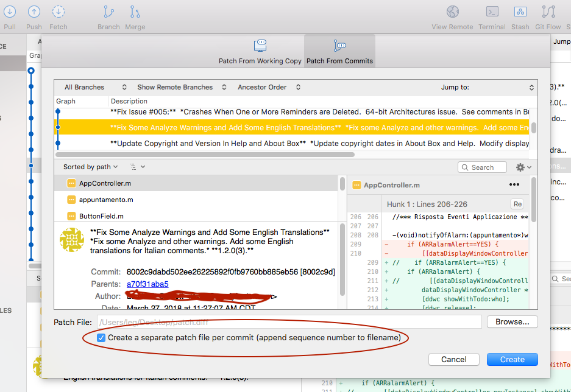The width and height of the screenshot is (571, 392).
Task: Open the Sorted by path dropdown
Action: click(89, 166)
